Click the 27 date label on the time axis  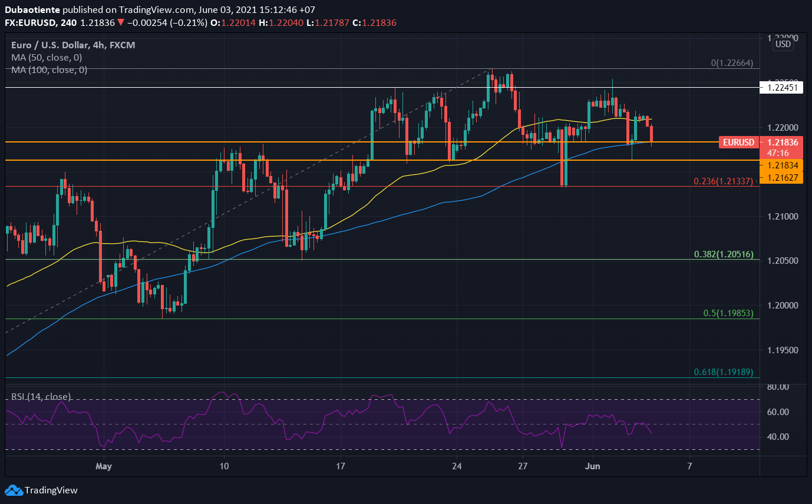[x=522, y=466]
